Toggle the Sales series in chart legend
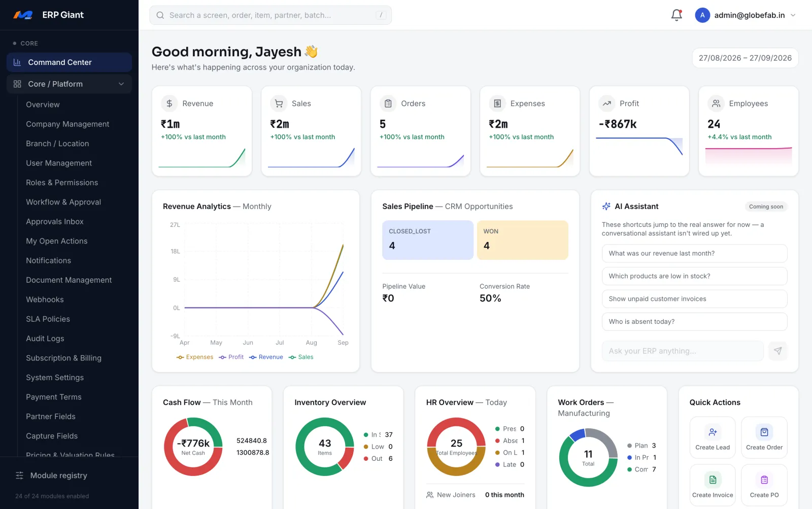This screenshot has width=812, height=509. 301,357
